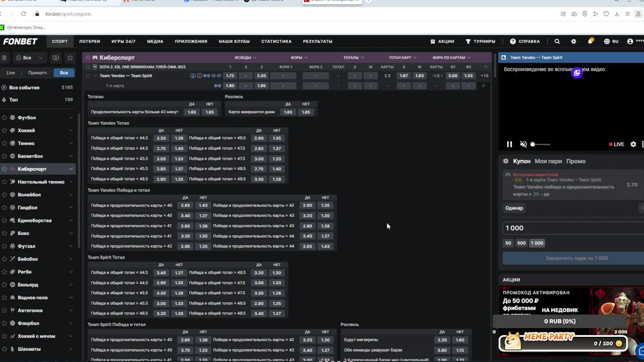The height and width of the screenshot is (362, 644).
Task: Switch to Промо tab
Action: pyautogui.click(x=576, y=161)
